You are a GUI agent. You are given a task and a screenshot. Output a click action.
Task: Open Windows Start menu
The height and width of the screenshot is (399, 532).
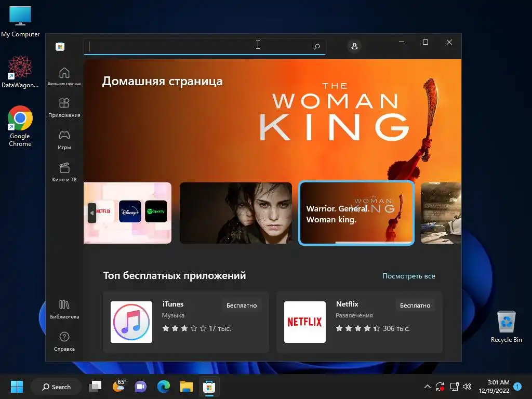[17, 387]
